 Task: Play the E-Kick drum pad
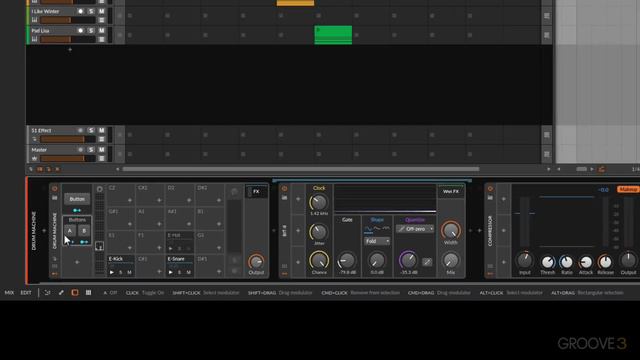point(111,272)
